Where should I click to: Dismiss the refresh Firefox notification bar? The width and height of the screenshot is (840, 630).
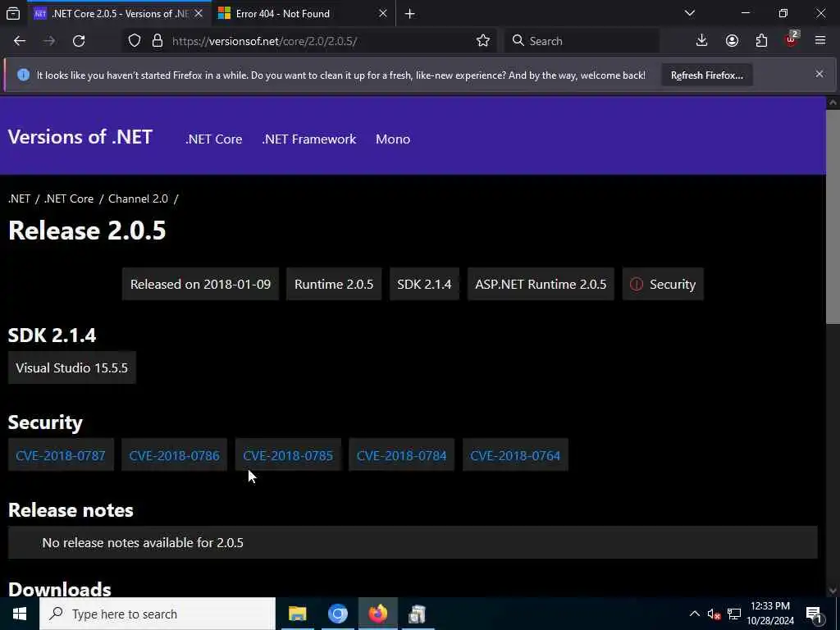click(x=819, y=74)
